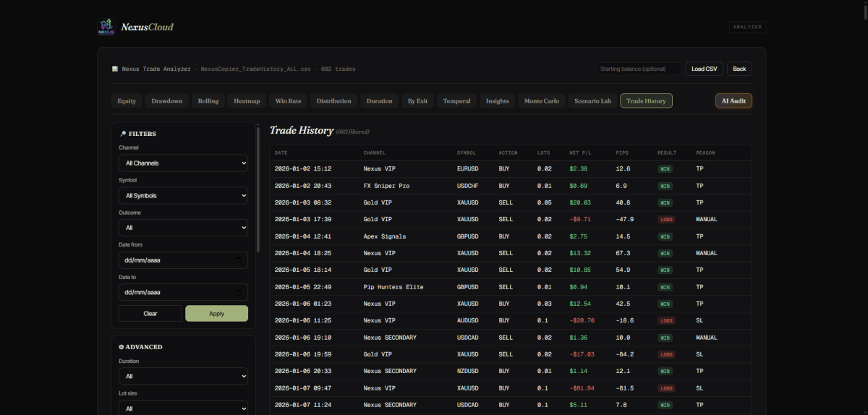Viewport: 868px width, 415px height.
Task: Click the -$20.70 loss value
Action: pyautogui.click(x=582, y=320)
